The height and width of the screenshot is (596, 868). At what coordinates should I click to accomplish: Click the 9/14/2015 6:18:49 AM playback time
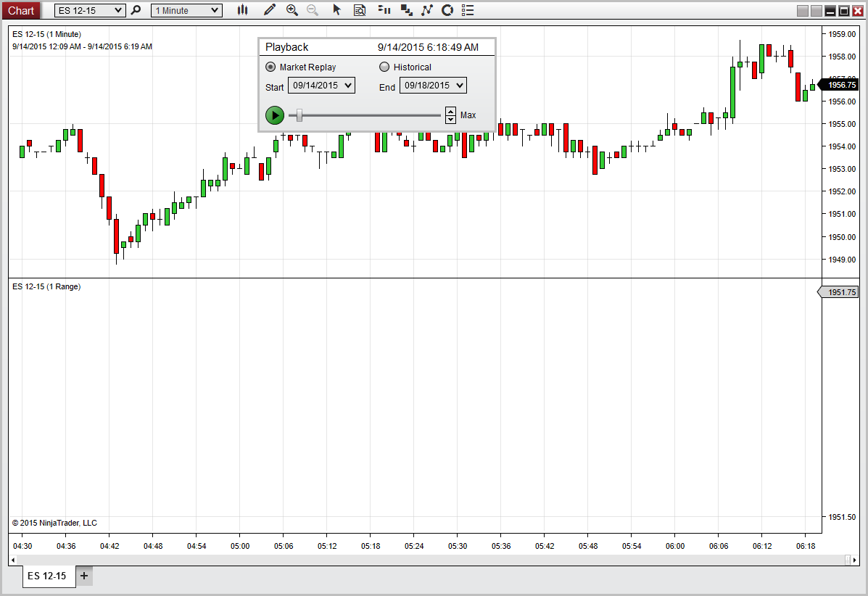(428, 48)
